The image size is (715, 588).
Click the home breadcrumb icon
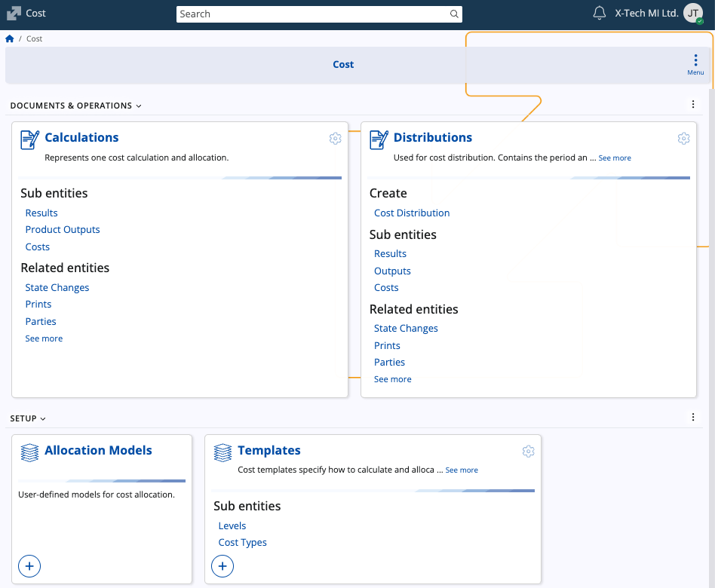[10, 38]
